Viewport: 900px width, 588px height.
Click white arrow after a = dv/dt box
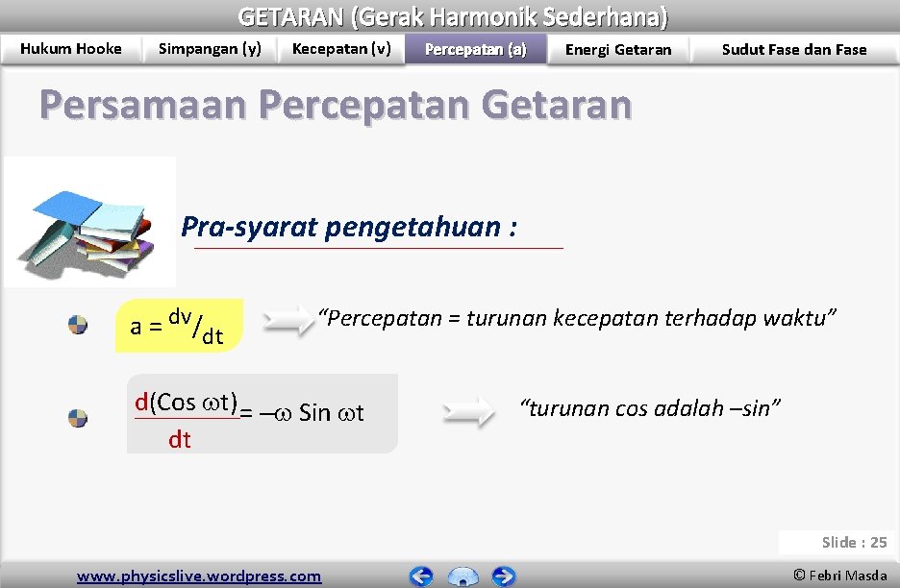(x=288, y=320)
